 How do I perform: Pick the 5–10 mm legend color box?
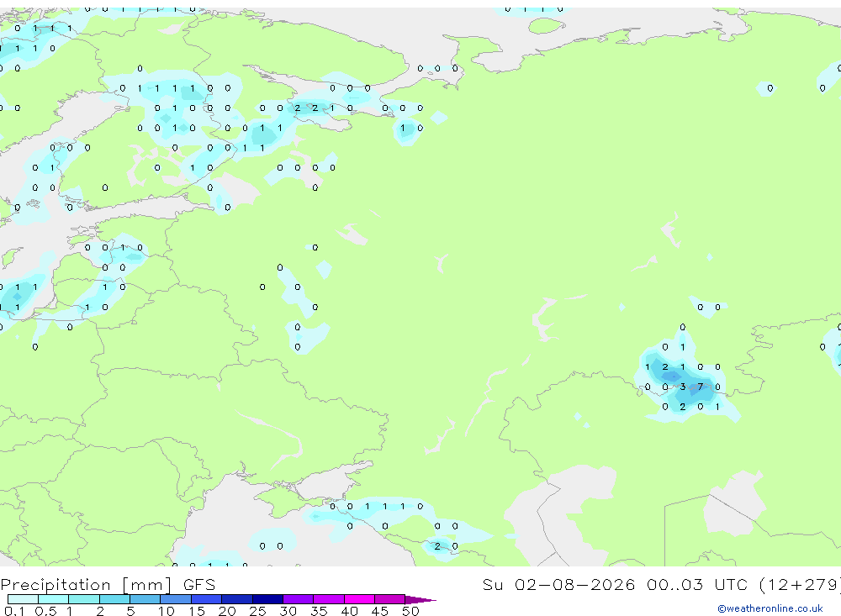pyautogui.click(x=145, y=599)
